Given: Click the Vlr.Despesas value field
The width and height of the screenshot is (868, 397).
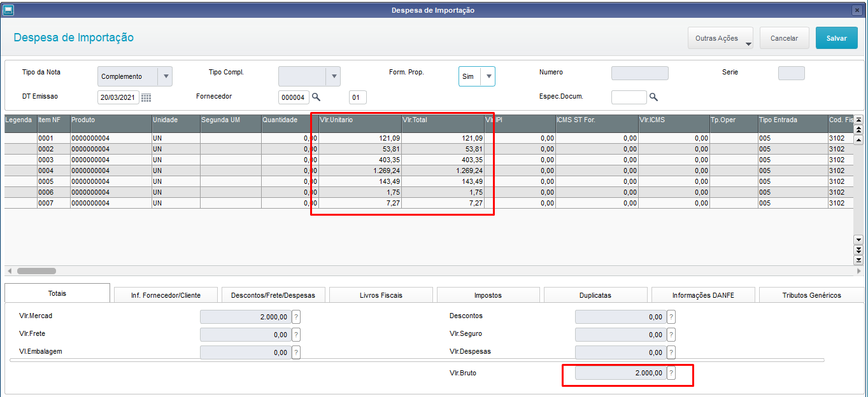Looking at the screenshot, I should click(621, 352).
